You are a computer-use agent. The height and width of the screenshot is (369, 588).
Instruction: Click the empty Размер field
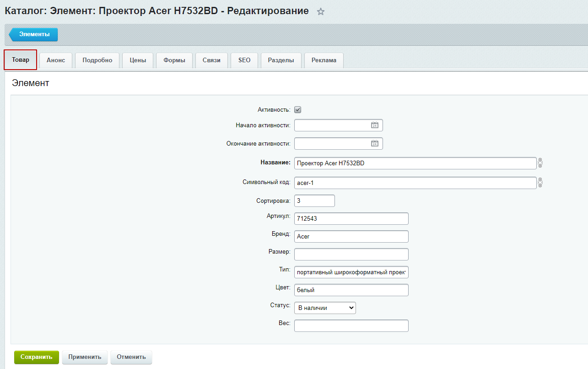(351, 254)
